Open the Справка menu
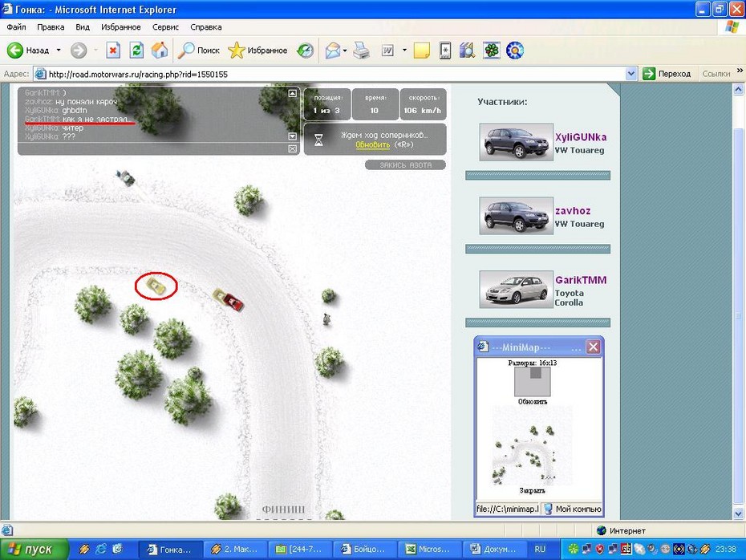 [x=206, y=27]
